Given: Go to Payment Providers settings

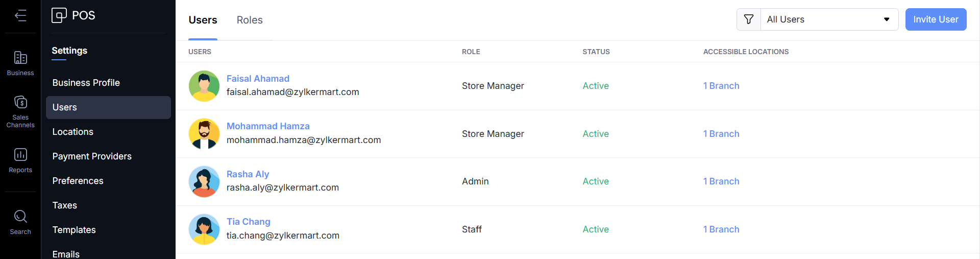Looking at the screenshot, I should (92, 156).
